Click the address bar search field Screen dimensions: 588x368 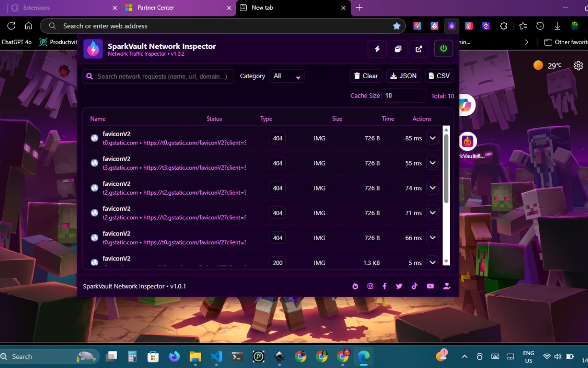223,26
